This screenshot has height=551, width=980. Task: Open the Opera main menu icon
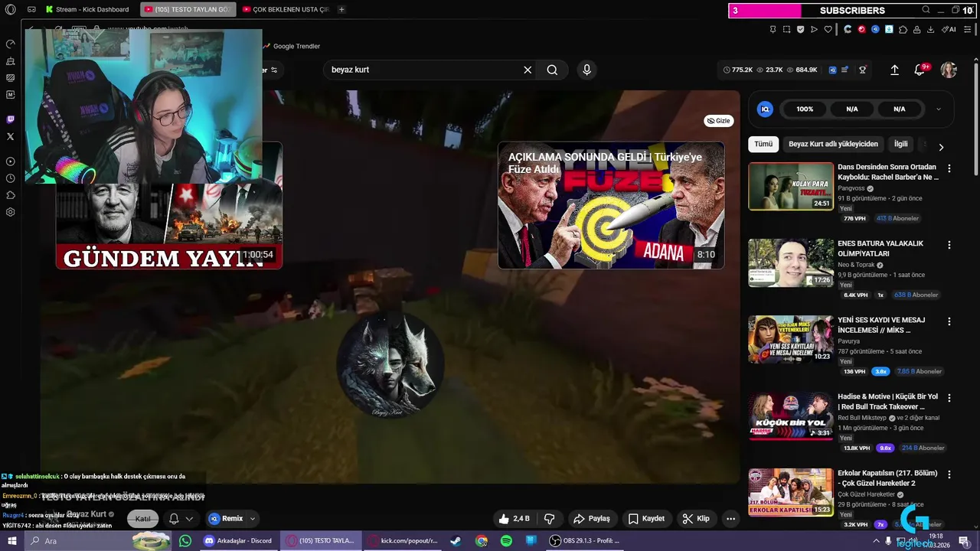(11, 9)
